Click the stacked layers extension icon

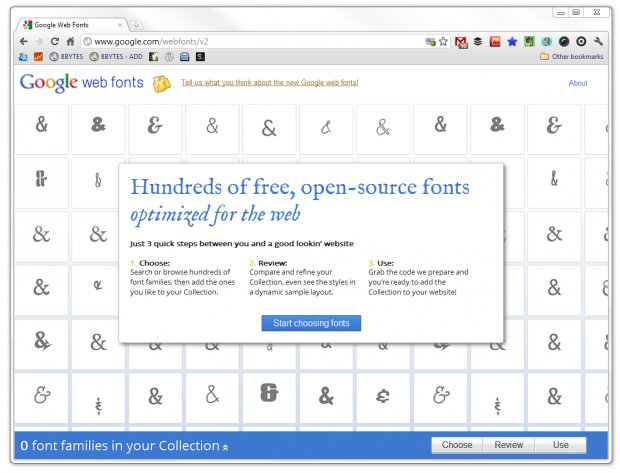coord(478,41)
